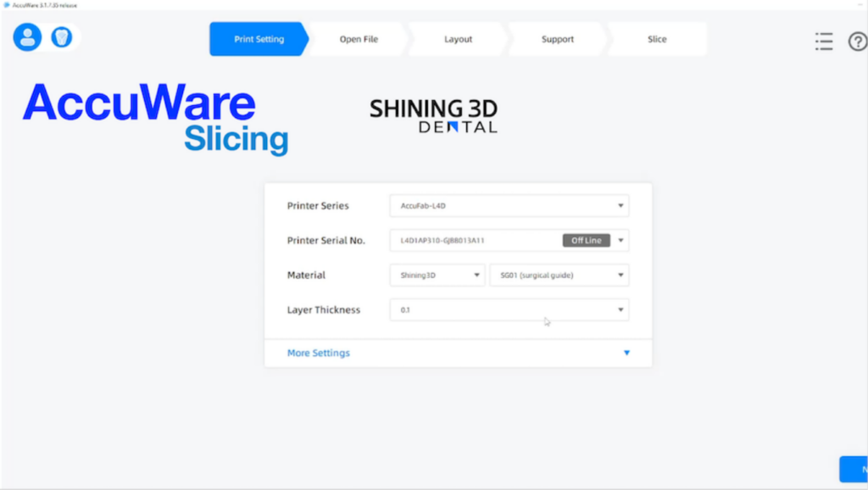Screen dimensions: 868x490
Task: Open the user account profile icon
Action: 27,37
